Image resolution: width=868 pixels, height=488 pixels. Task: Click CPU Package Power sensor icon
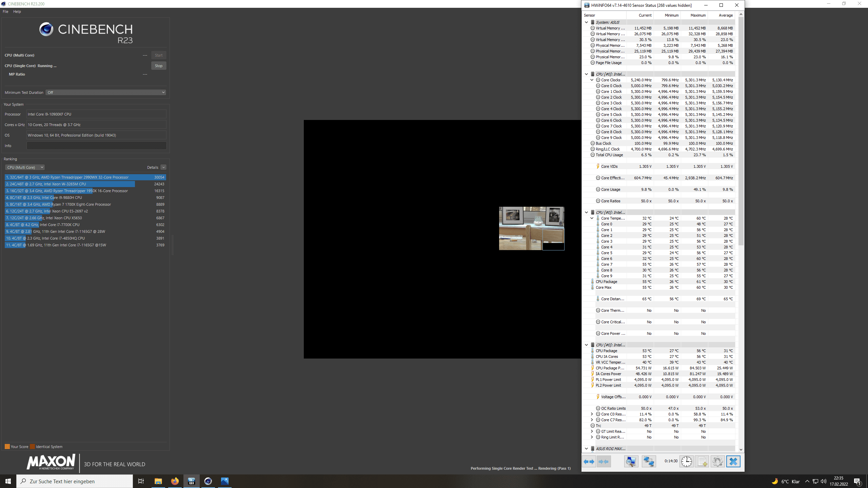pyautogui.click(x=592, y=368)
